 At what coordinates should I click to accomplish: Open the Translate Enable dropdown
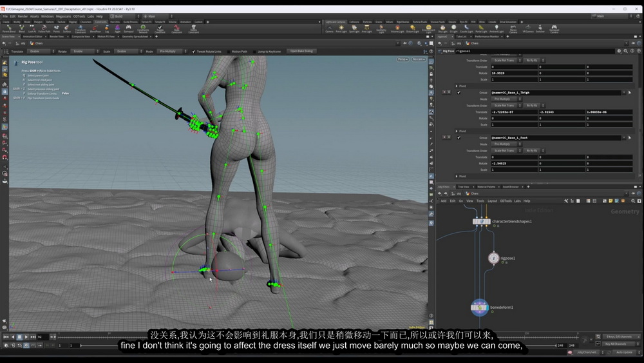[41, 52]
